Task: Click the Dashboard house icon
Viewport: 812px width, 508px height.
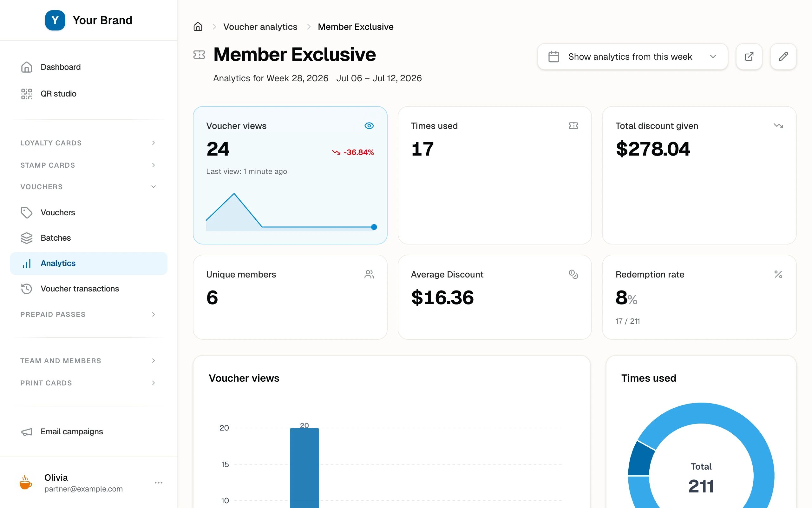Action: pyautogui.click(x=27, y=67)
